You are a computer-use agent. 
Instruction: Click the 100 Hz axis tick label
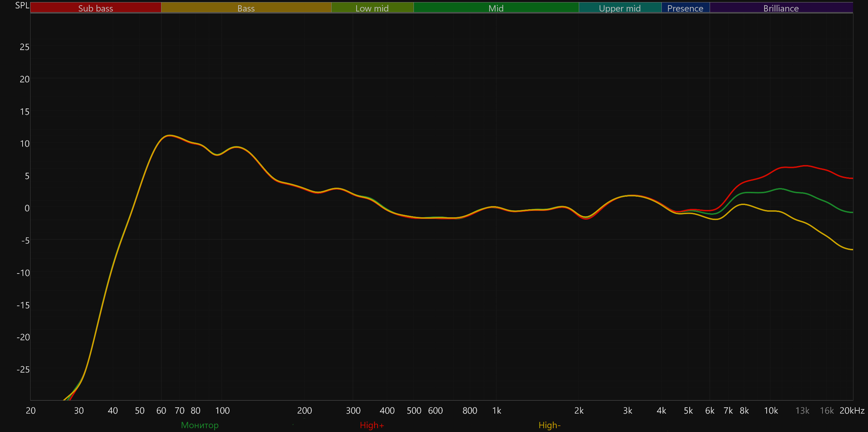222,410
